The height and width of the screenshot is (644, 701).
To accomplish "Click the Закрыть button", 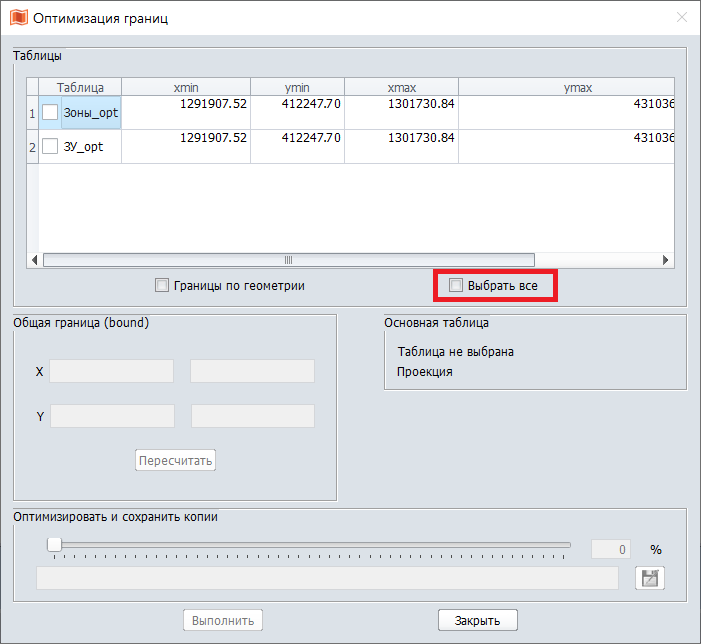I will click(x=477, y=620).
